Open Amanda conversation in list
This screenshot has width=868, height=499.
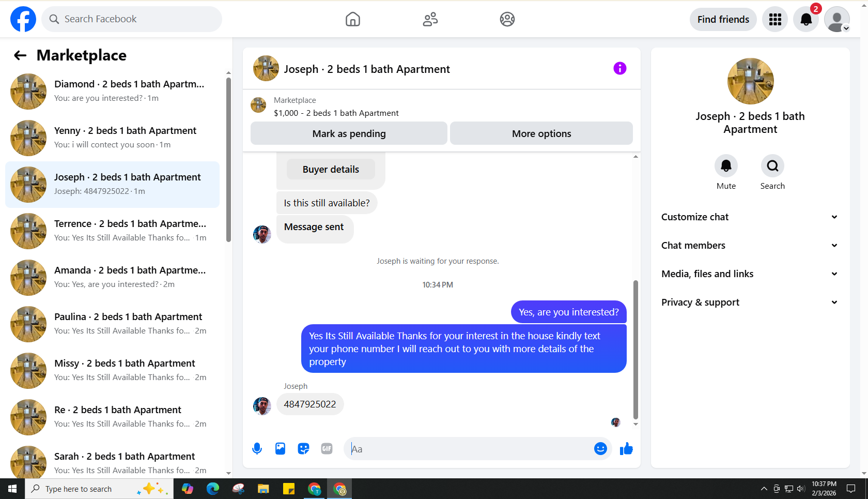113,278
